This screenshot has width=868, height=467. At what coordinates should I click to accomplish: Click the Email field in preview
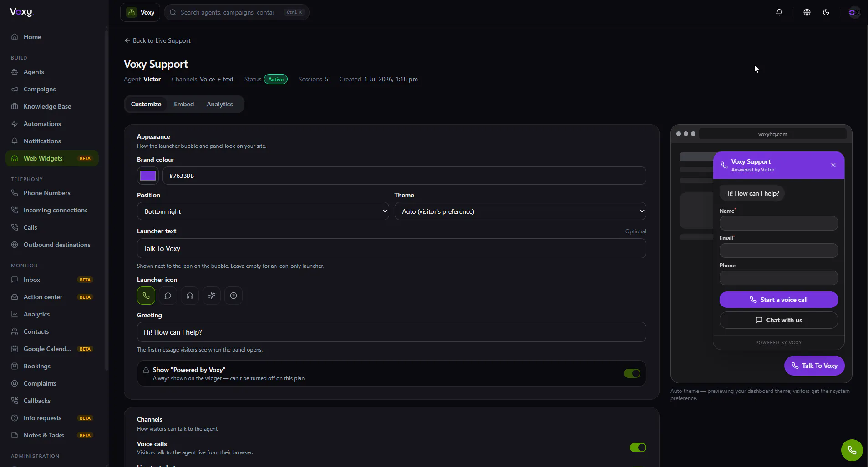(778, 251)
